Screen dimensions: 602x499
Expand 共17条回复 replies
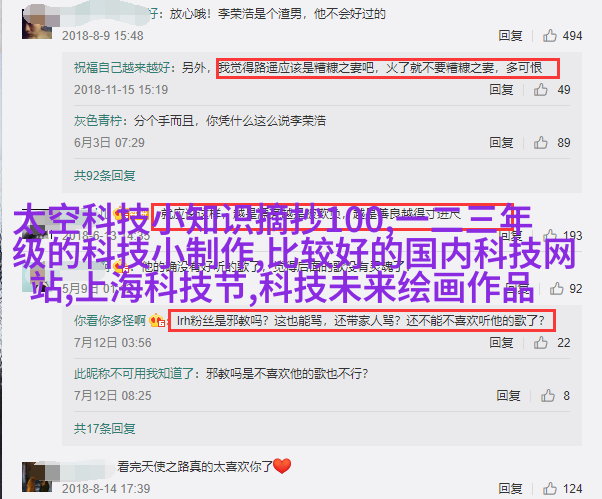[104, 428]
